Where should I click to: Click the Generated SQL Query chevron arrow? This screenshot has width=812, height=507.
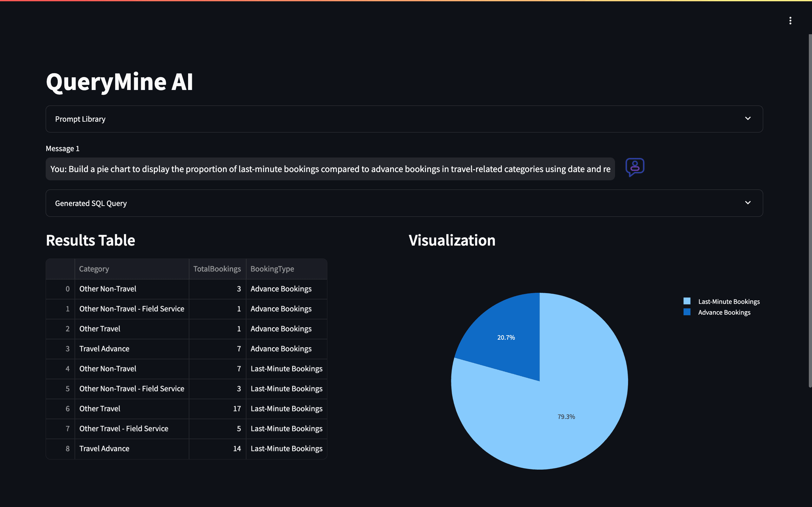(748, 203)
